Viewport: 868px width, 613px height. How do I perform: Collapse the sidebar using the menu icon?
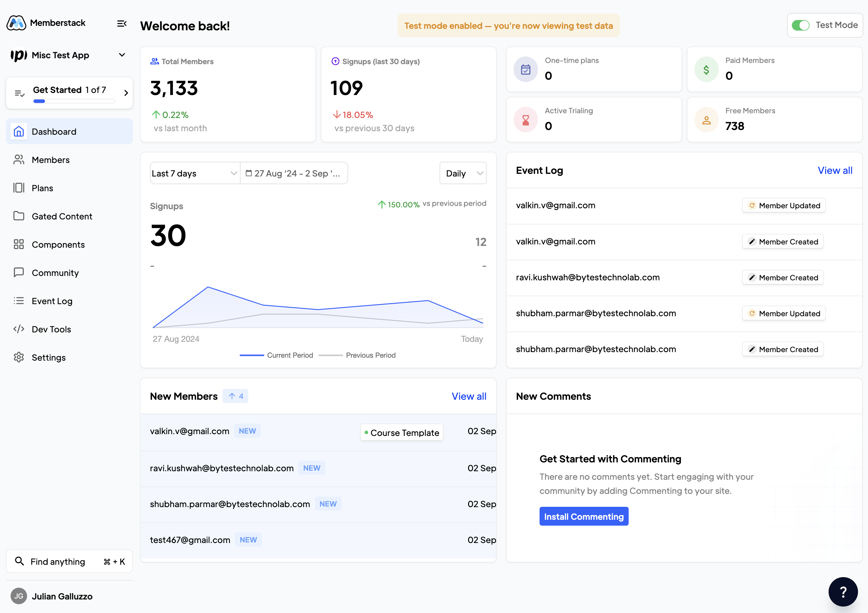tap(121, 24)
